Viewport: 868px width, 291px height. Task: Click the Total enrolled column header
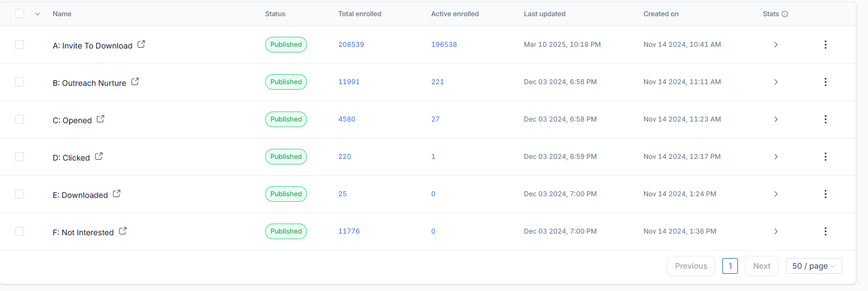tap(360, 14)
